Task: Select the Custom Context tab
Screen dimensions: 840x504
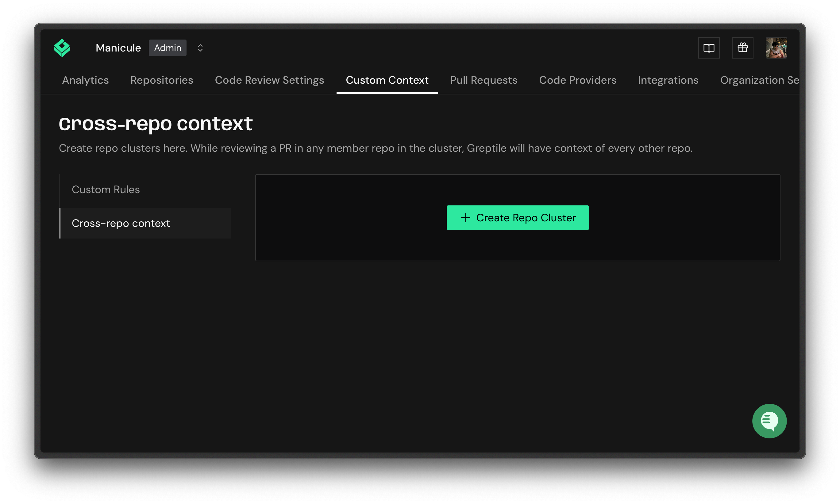Action: coord(387,80)
